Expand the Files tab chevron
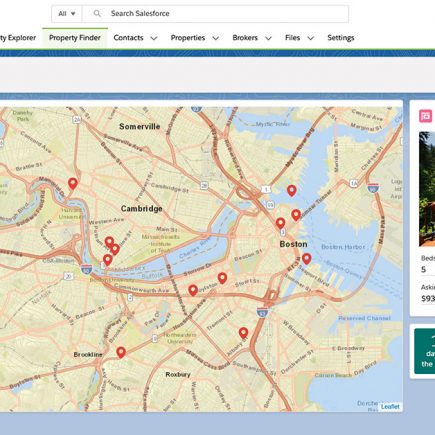The width and height of the screenshot is (435, 435). (x=311, y=38)
